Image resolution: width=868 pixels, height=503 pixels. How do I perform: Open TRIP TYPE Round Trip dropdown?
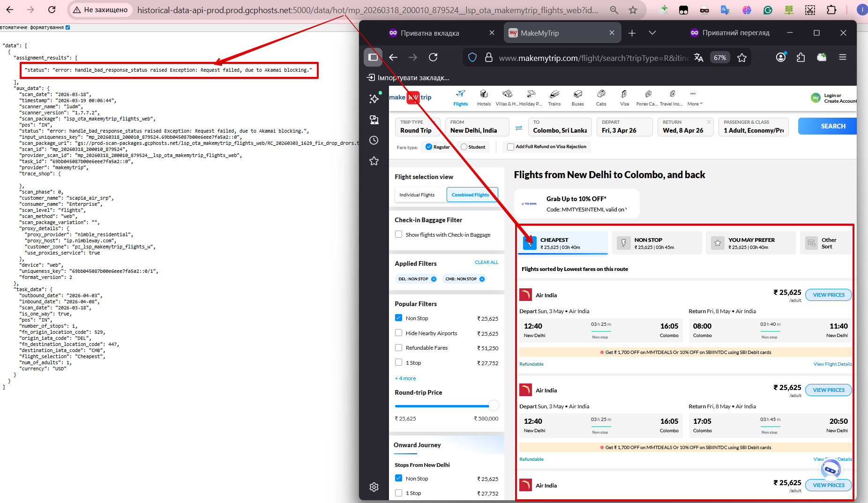coord(417,127)
